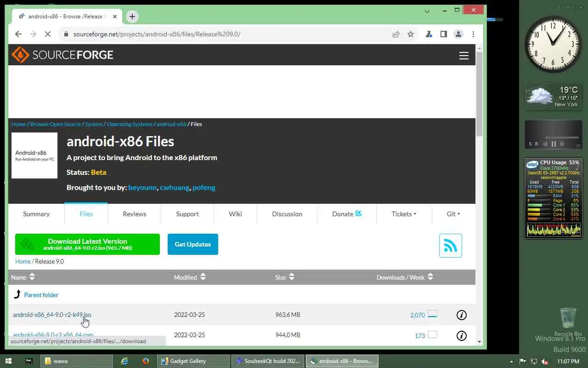Launch Internet Explorer from the taskbar
This screenshot has width=588, height=368.
pyautogui.click(x=124, y=361)
